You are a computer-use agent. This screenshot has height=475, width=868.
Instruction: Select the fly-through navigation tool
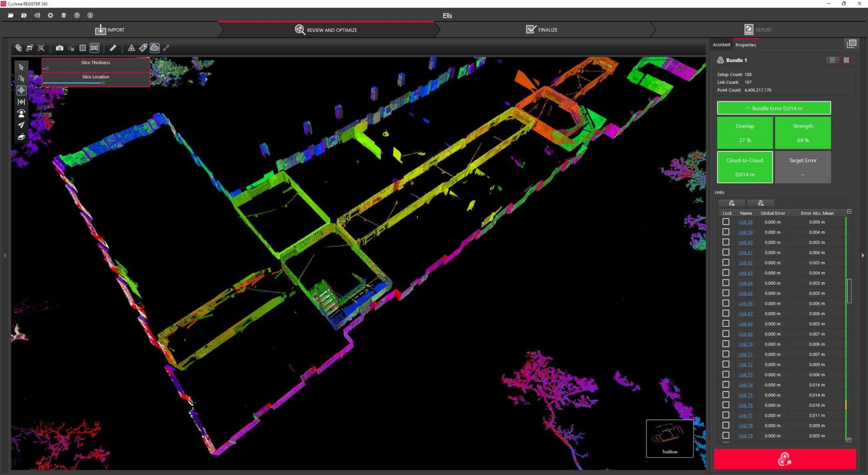[20, 125]
